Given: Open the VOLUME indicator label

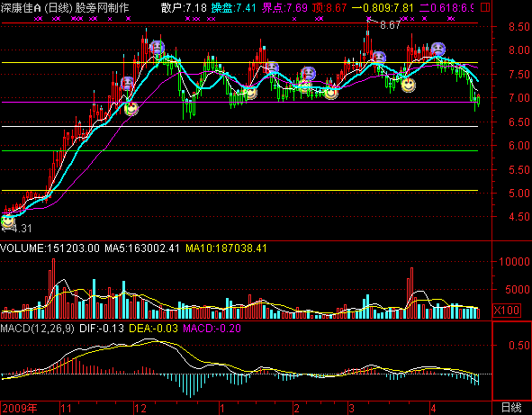Looking at the screenshot, I should point(50,248).
